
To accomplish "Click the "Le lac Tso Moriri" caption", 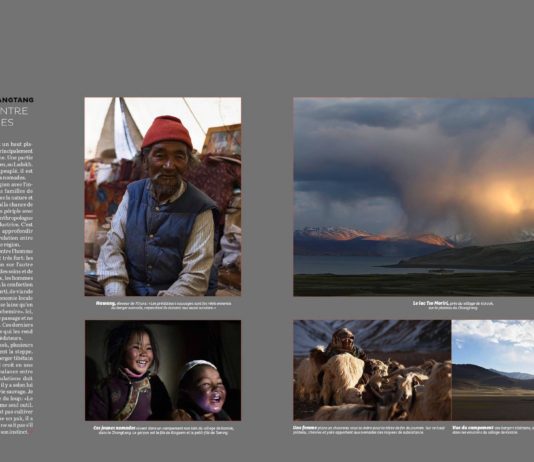I will point(453,305).
